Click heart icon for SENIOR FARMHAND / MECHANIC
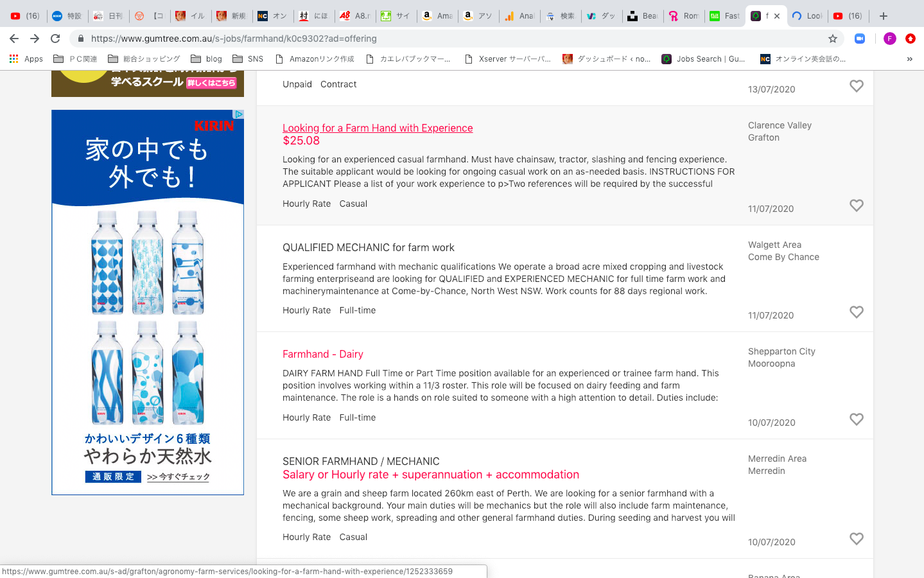The image size is (924, 578). tap(856, 539)
